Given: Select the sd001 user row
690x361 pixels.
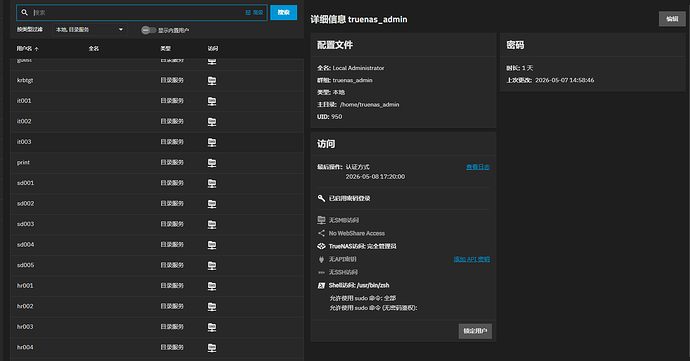Looking at the screenshot, I should pyautogui.click(x=157, y=183).
